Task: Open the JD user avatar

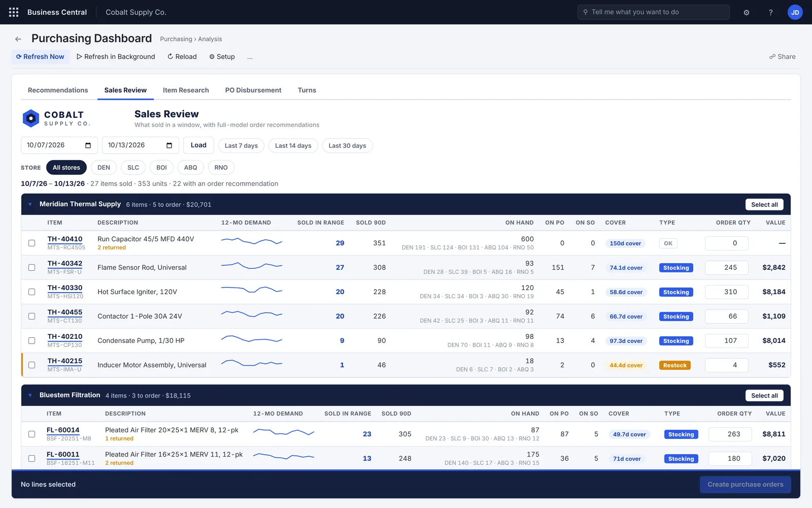Action: [795, 12]
